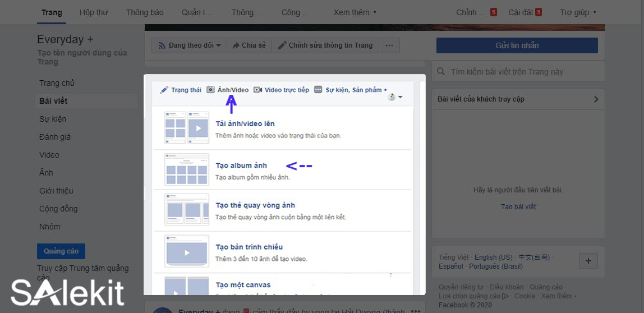644x313 pixels.
Task: Click the Tạo album ảnh grid thumbnail
Action: click(x=186, y=169)
